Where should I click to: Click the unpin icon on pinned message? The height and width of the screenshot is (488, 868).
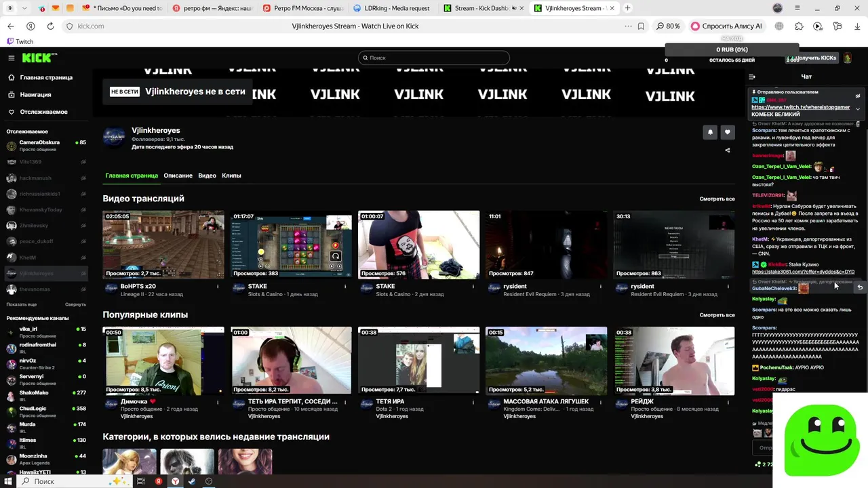click(858, 96)
